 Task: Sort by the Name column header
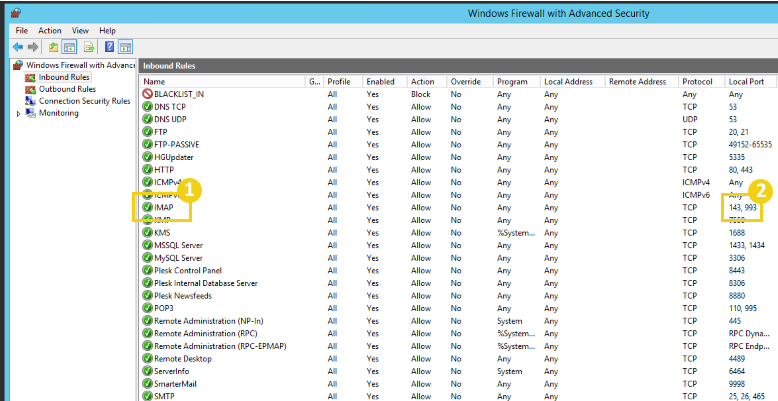pyautogui.click(x=223, y=81)
